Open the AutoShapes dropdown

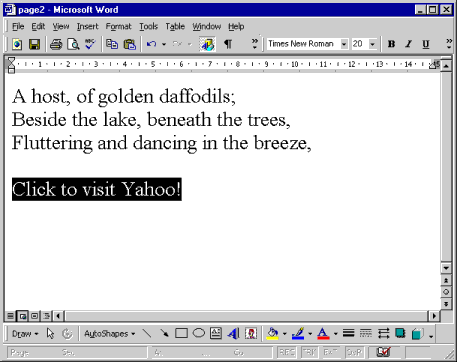(109, 334)
